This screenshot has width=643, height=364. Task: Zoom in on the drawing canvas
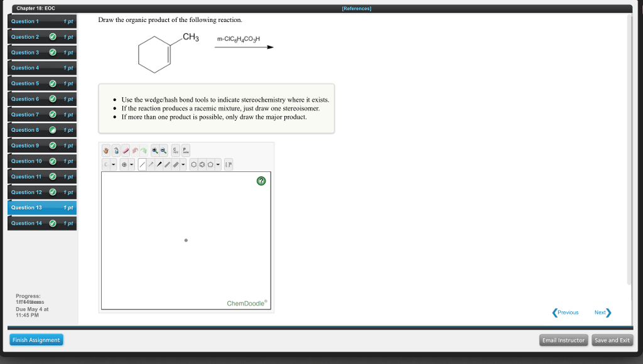point(154,150)
